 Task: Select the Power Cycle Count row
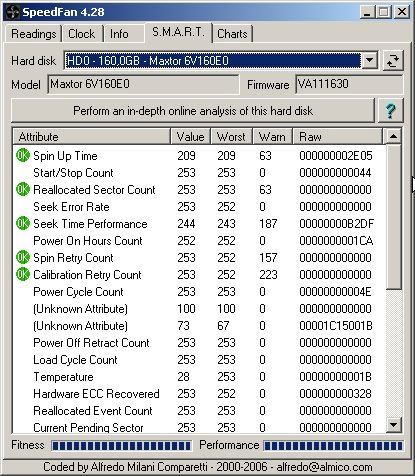click(199, 291)
